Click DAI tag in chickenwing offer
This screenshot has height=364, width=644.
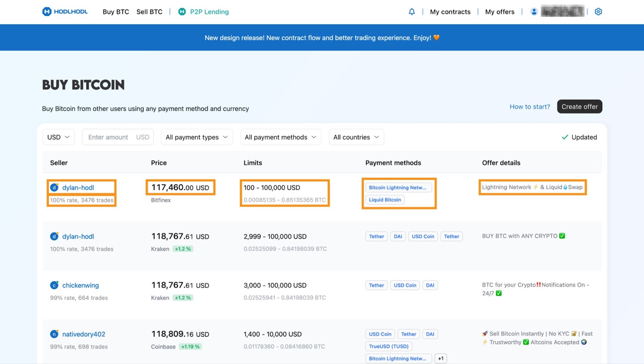pos(430,285)
